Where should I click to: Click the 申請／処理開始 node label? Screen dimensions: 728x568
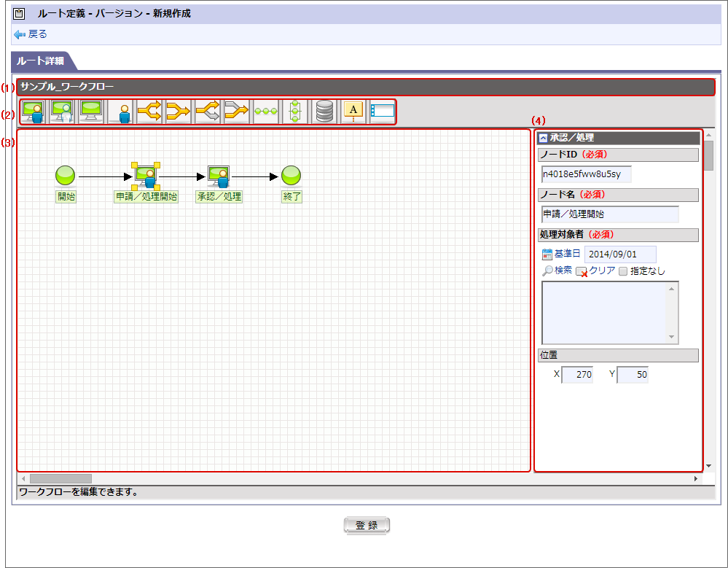[x=146, y=196]
